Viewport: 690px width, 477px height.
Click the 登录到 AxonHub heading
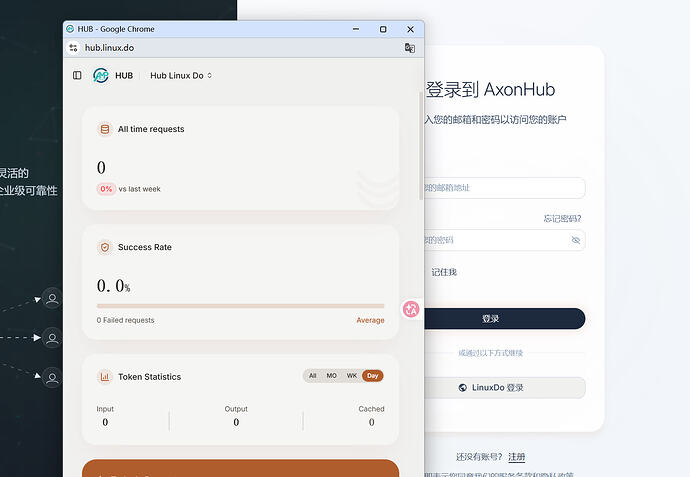[x=490, y=89]
